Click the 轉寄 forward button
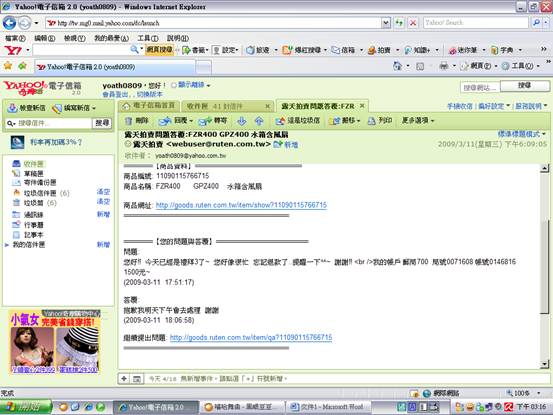Image resolution: width=553 pixels, height=415 pixels. [213, 121]
